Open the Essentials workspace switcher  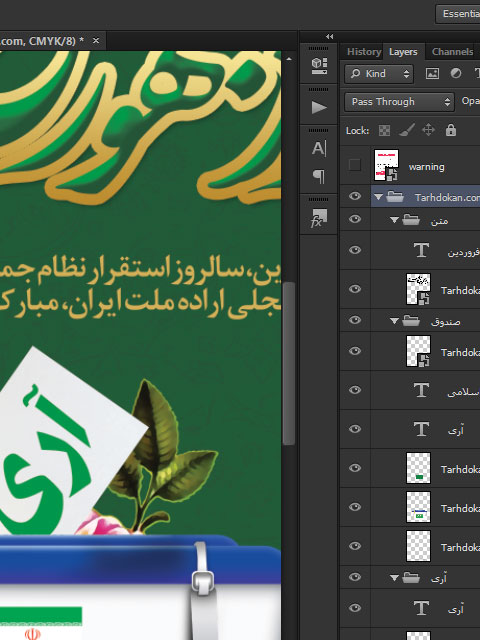tap(458, 13)
